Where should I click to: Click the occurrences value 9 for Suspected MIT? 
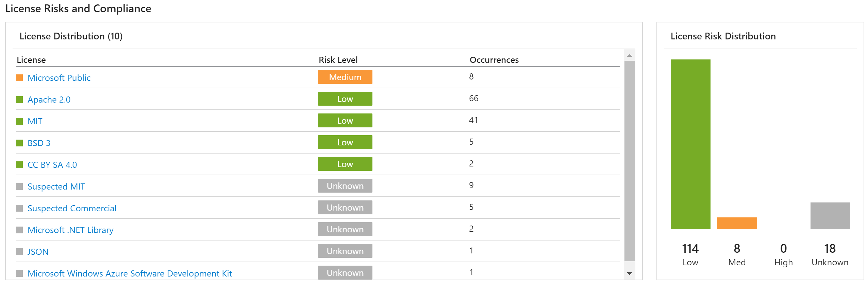[x=471, y=185]
